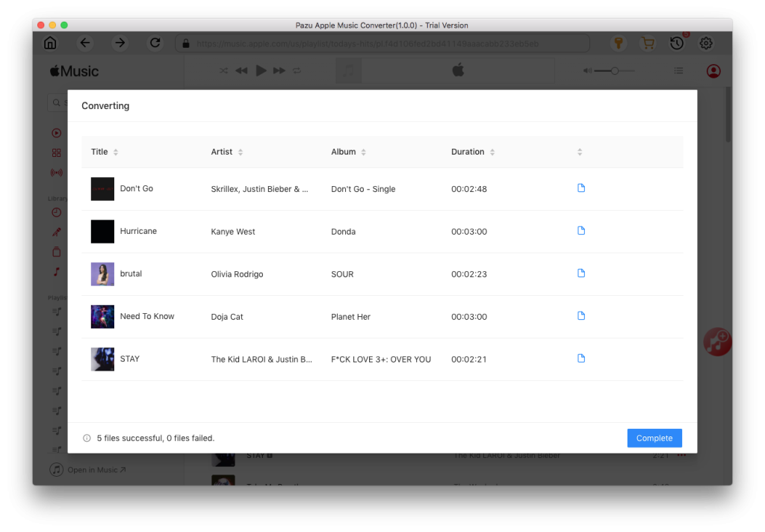The height and width of the screenshot is (532, 765).
Task: Open output file for brutal
Action: point(581,273)
